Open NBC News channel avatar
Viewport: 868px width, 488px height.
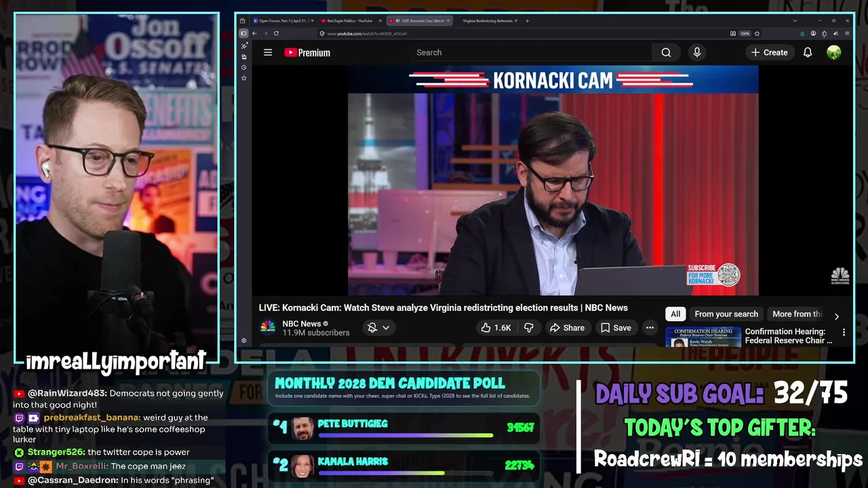pos(268,327)
